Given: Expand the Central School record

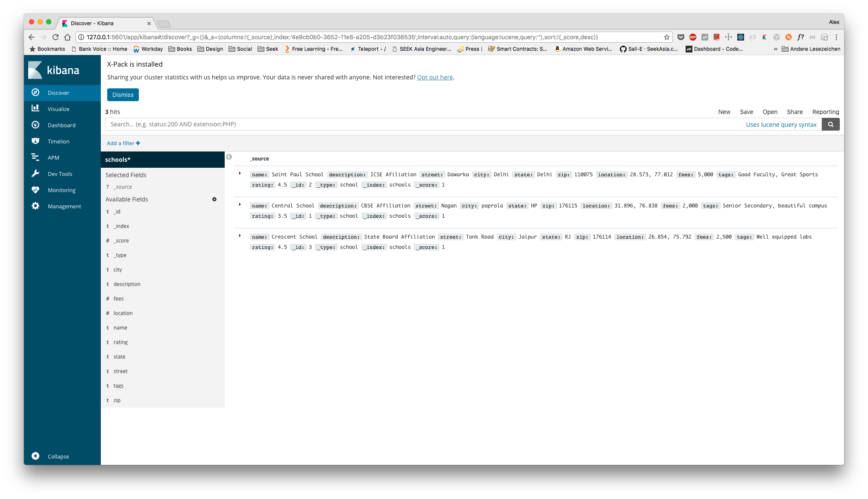Looking at the screenshot, I should tap(240, 205).
